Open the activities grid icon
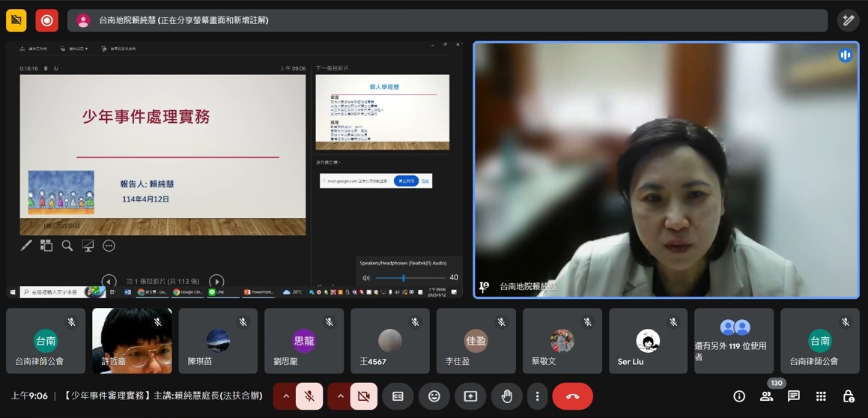868x418 pixels. pos(821,396)
